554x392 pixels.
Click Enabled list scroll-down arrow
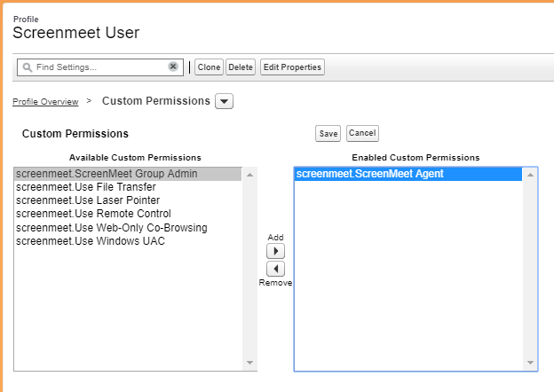[530, 363]
